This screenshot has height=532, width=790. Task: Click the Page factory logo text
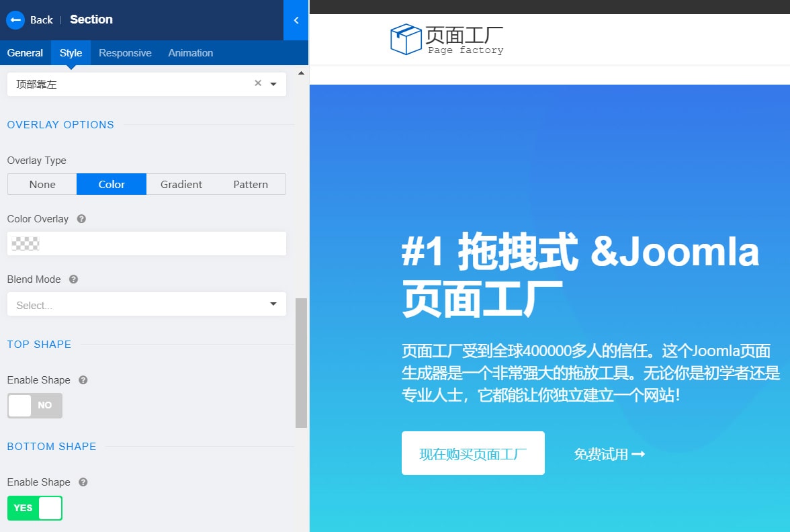pyautogui.click(x=466, y=50)
